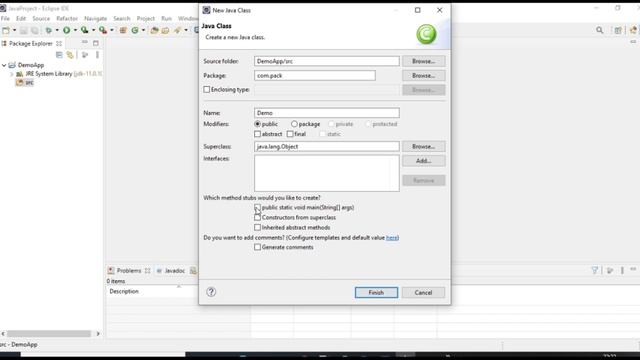Check Inherited abstract methods option
Viewport: 640px width, 360px height.
point(258,227)
